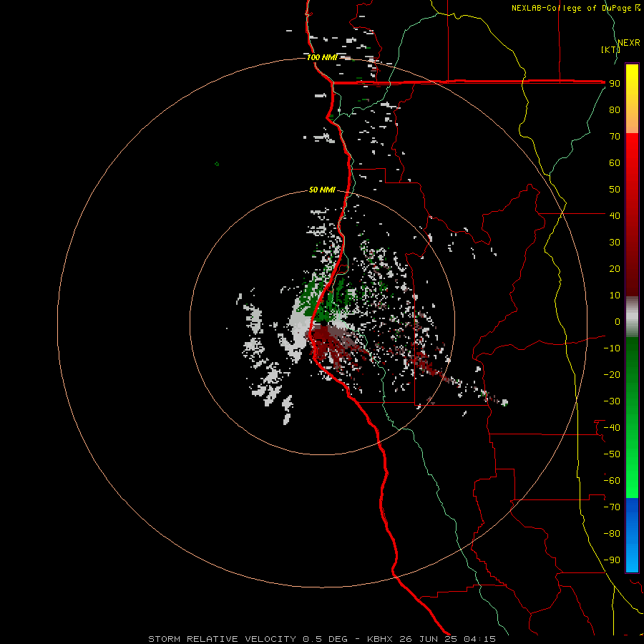Image resolution: width=644 pixels, height=644 pixels.
Task: Click the -70 scale value
Action: click(612, 507)
